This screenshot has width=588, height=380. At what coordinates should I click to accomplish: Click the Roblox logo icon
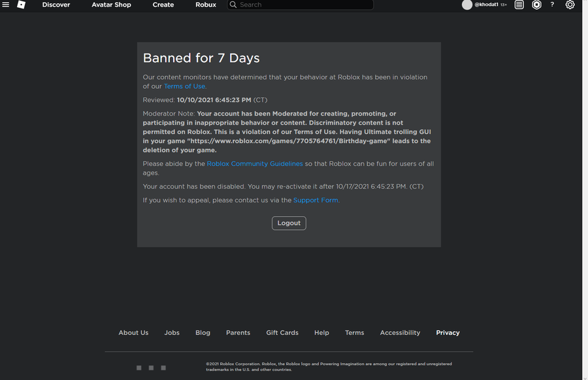coord(22,5)
